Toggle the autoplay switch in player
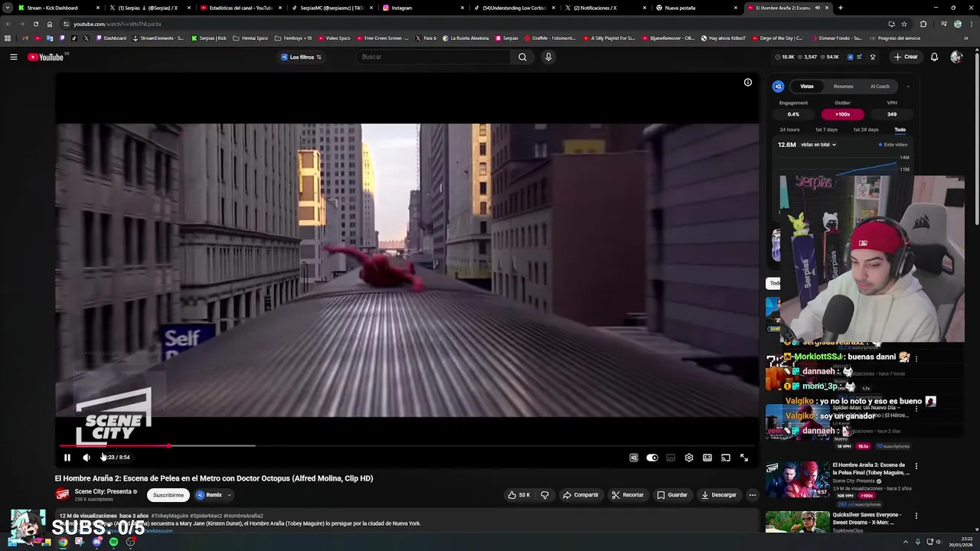The width and height of the screenshot is (980, 551). [652, 458]
